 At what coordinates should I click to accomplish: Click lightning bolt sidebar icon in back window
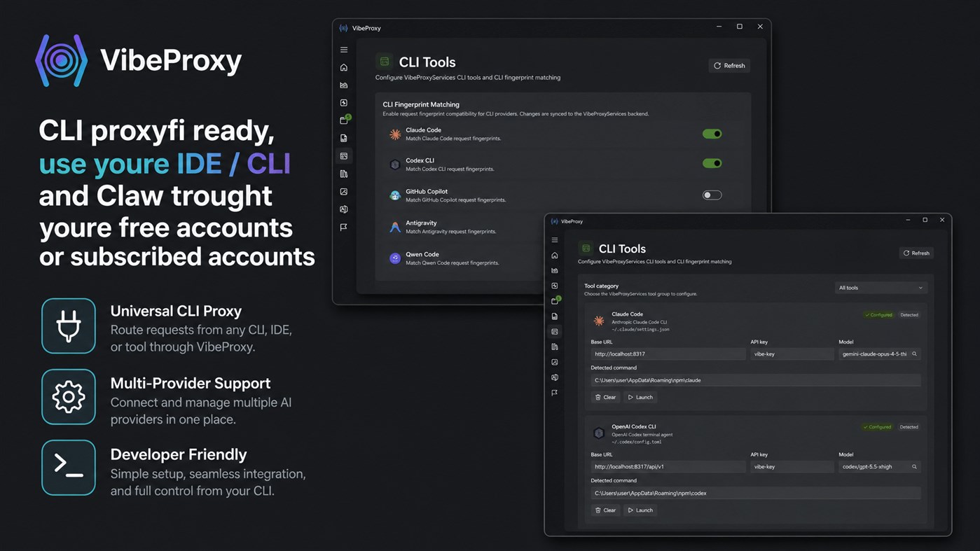344,103
